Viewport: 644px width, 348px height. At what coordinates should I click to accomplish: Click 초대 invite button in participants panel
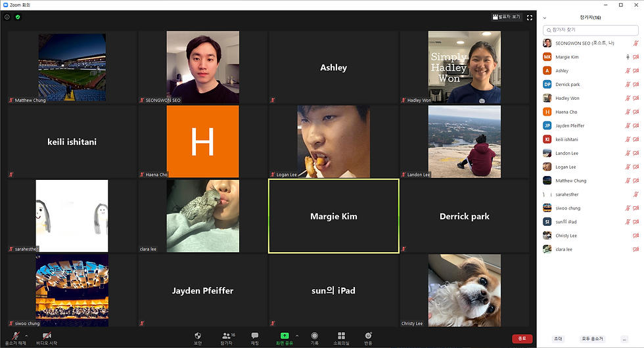point(558,339)
